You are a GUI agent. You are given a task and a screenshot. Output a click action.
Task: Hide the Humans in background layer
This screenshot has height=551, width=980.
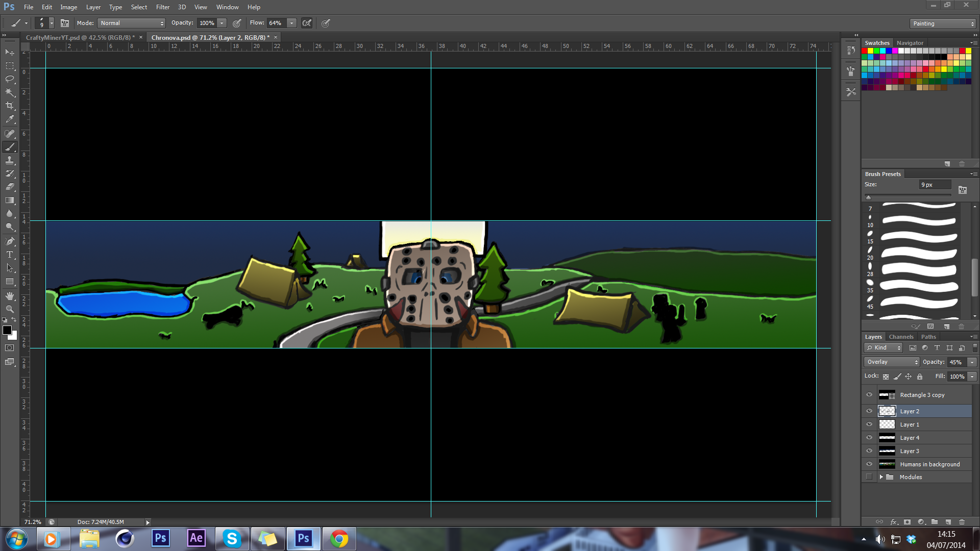click(x=869, y=464)
